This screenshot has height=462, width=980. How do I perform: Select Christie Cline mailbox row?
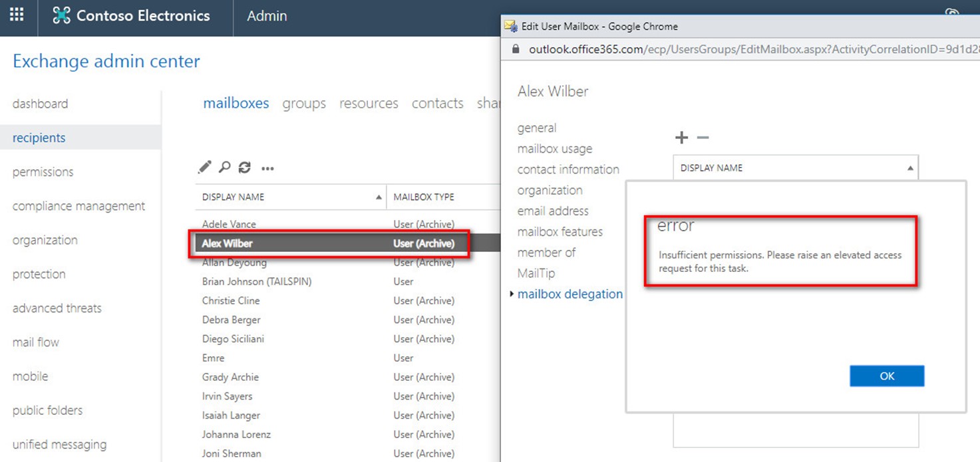pos(347,300)
